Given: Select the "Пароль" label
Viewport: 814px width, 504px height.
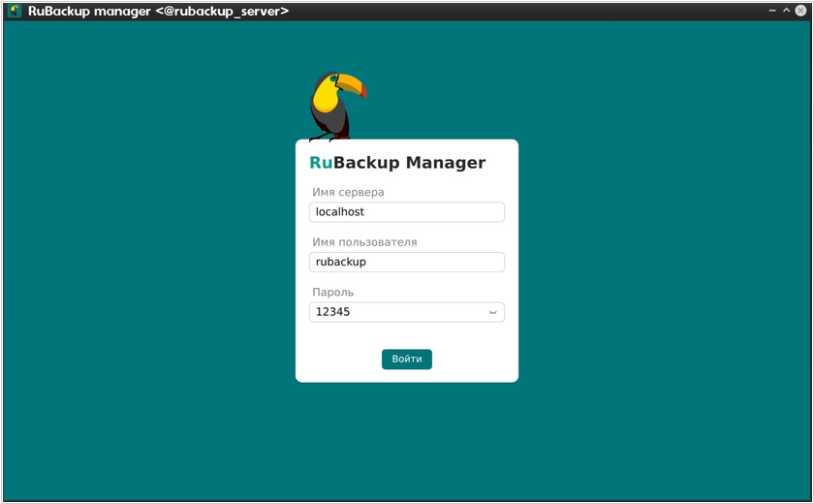Looking at the screenshot, I should pos(332,292).
